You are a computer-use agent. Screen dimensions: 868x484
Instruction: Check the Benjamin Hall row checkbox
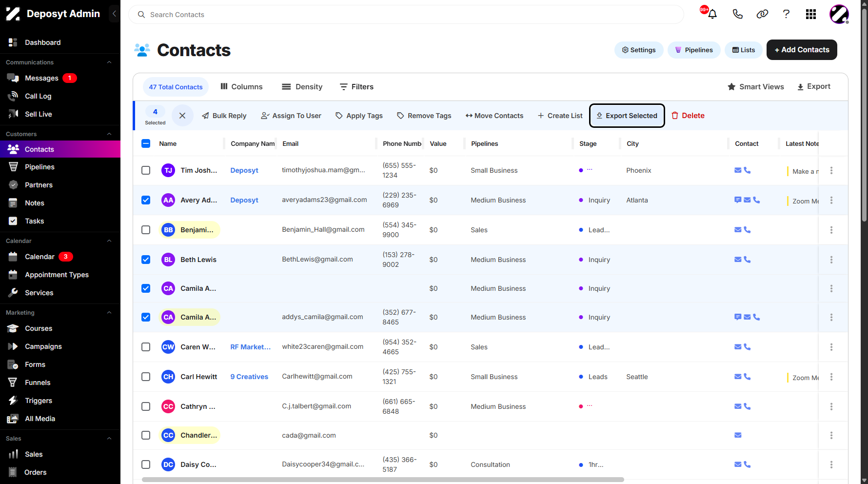point(146,230)
